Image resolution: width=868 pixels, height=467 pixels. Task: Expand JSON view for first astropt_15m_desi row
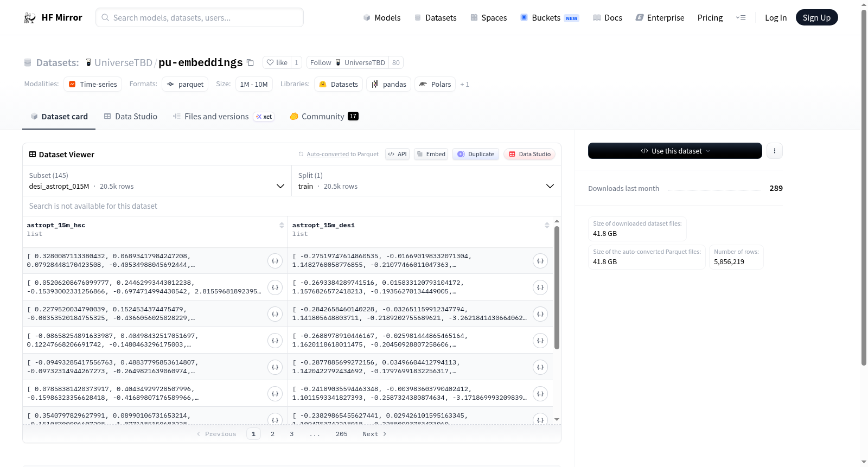[540, 261]
